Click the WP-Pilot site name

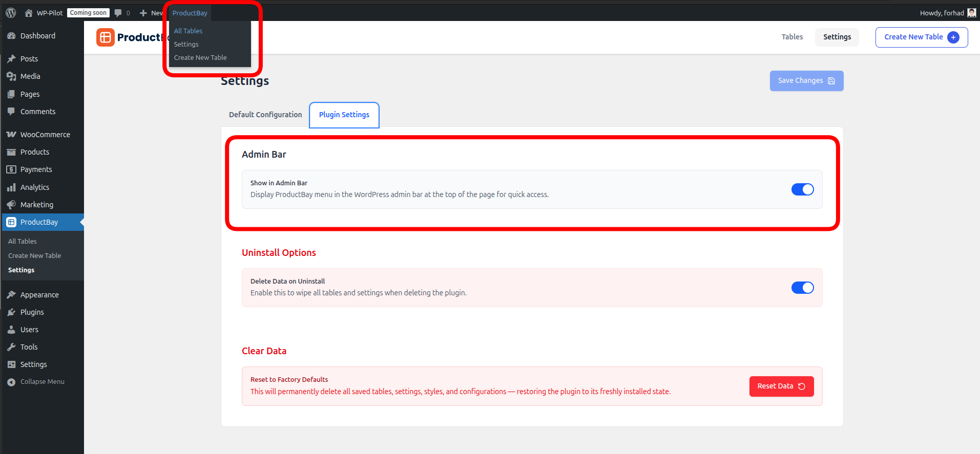(50, 13)
